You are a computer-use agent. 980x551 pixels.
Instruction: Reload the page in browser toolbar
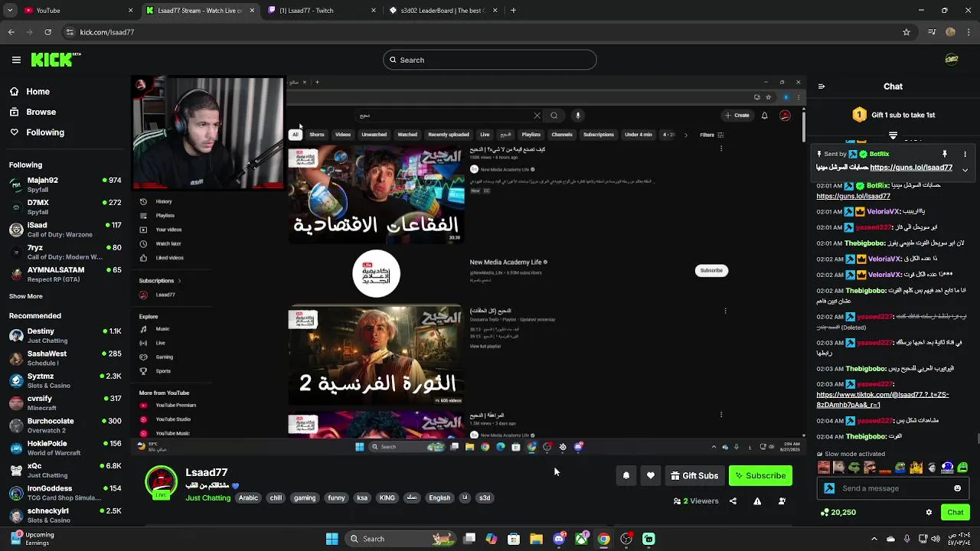(x=48, y=32)
